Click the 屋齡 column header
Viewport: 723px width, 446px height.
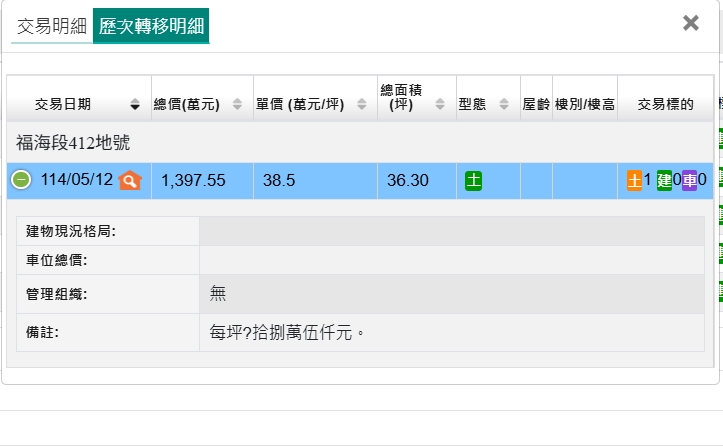coord(536,104)
